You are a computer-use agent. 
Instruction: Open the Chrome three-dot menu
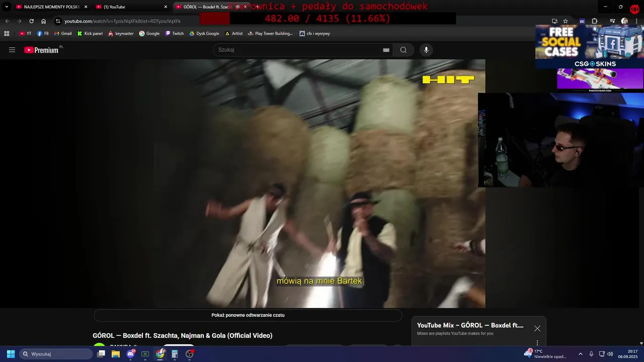636,21
